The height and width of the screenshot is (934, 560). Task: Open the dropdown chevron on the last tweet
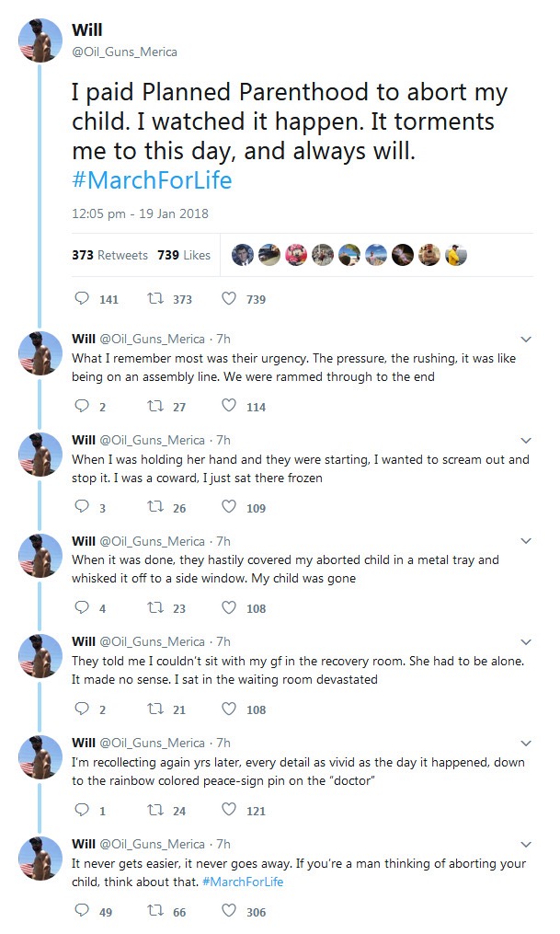point(526,844)
